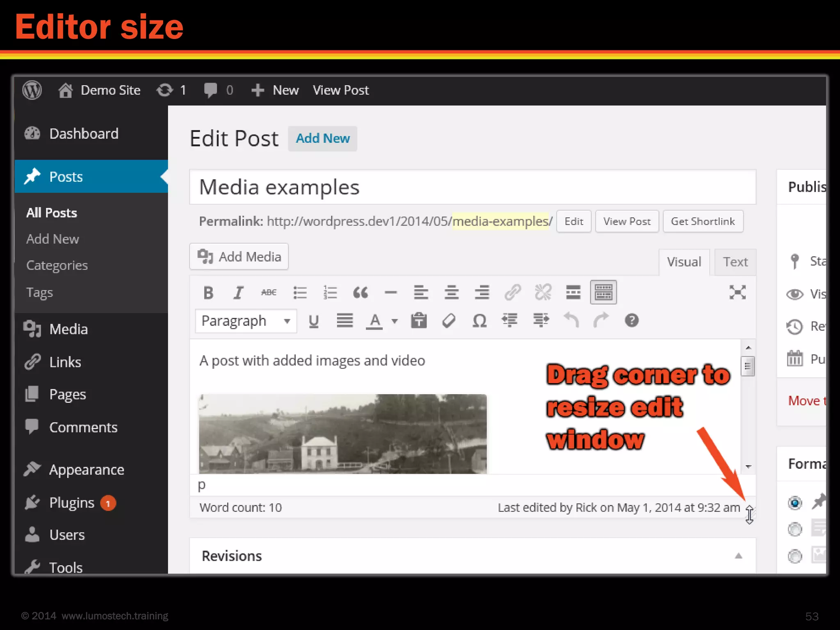This screenshot has height=630, width=840.
Task: Open Media in the sidebar menu
Action: coord(68,329)
